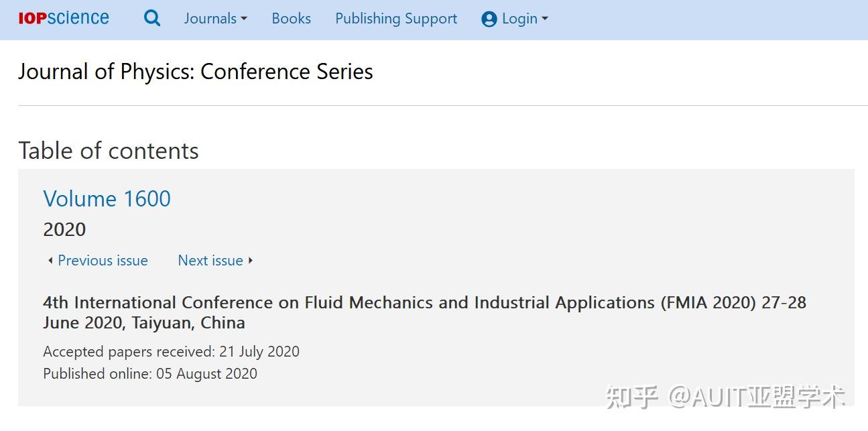Go to the Previous issue link

coord(103,260)
